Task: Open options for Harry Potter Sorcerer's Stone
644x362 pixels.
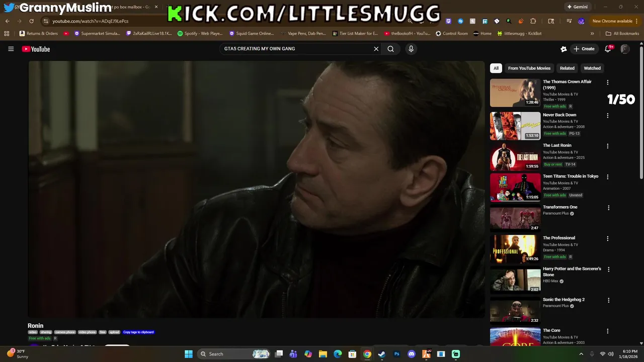Action: pos(607,269)
